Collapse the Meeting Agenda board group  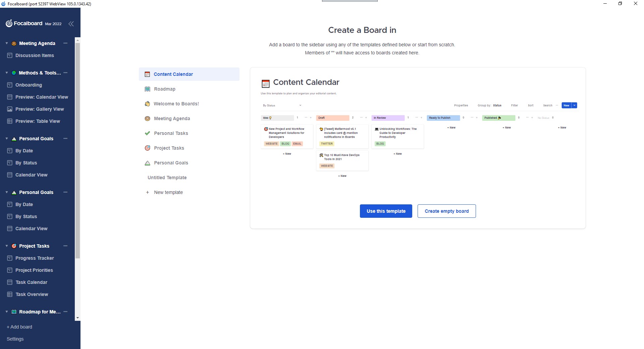click(6, 43)
